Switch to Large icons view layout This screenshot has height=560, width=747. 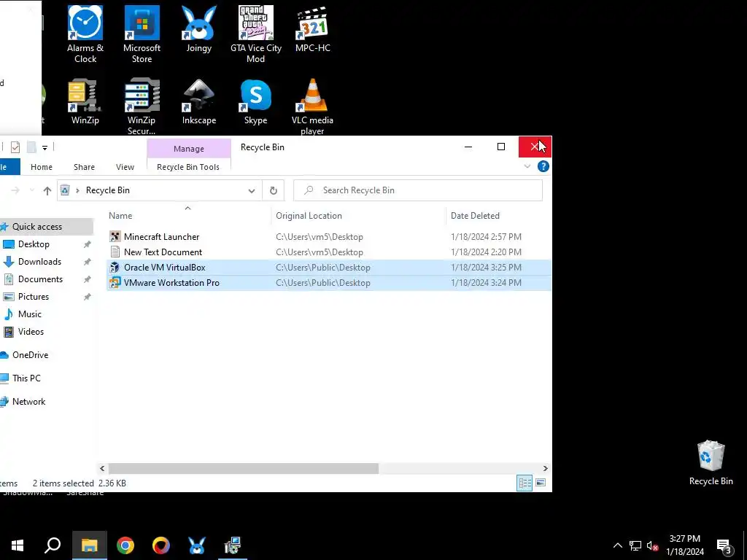coord(541,483)
